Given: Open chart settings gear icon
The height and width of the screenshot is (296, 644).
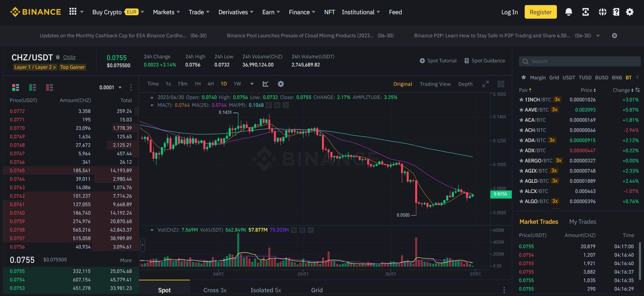Looking at the screenshot, I should (x=281, y=84).
